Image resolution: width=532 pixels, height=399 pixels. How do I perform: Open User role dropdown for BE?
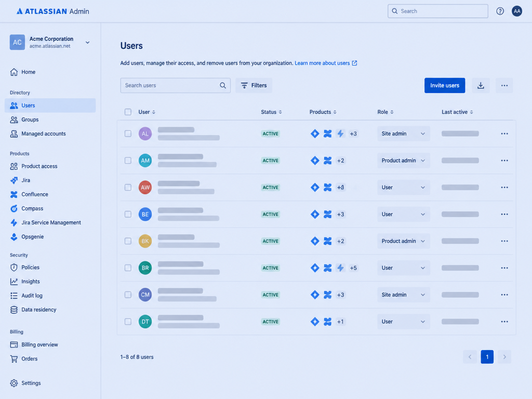[403, 214]
